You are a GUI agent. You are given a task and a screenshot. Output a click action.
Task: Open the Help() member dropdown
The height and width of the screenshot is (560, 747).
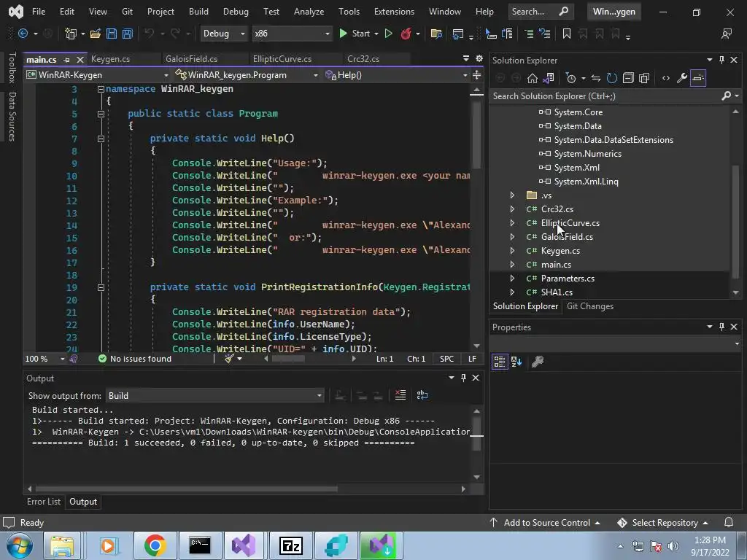[x=396, y=75]
